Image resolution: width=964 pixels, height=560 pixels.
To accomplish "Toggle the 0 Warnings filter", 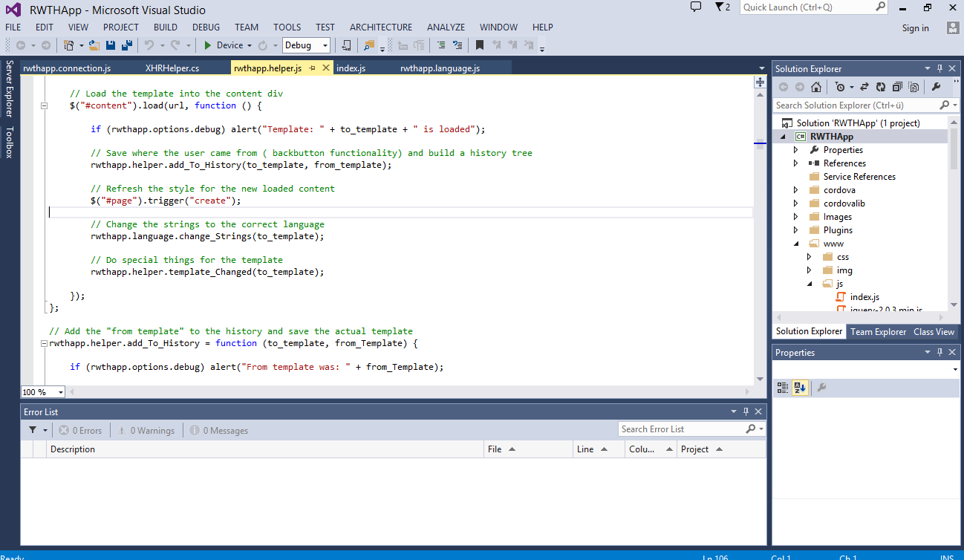I will point(145,431).
